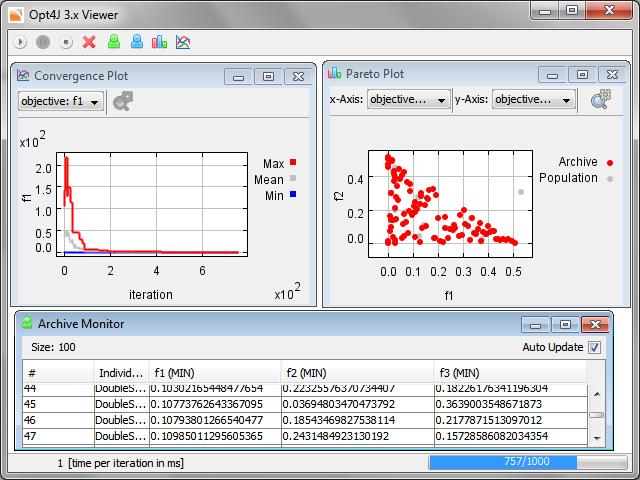The height and width of the screenshot is (480, 640).
Task: Click the Convergence Plot toolbar icon
Action: [x=183, y=42]
